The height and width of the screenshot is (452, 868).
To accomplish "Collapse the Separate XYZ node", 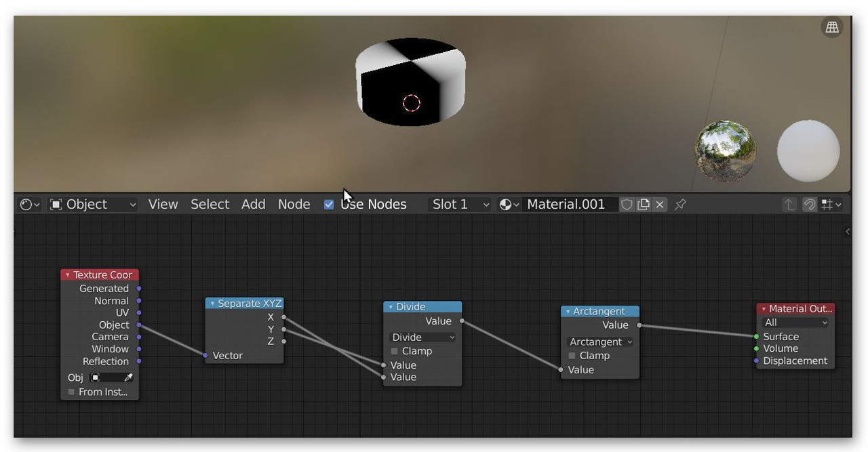I will coord(212,304).
